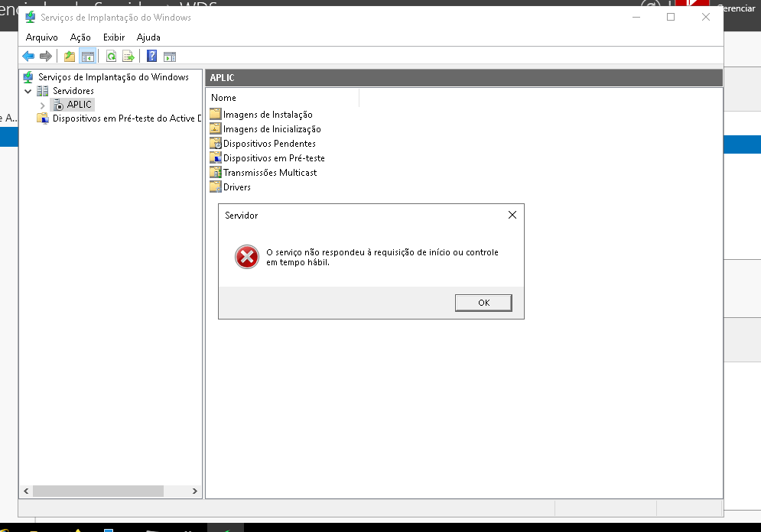The height and width of the screenshot is (532, 761).
Task: Click Gerenciar in Server Manager window
Action: click(738, 8)
